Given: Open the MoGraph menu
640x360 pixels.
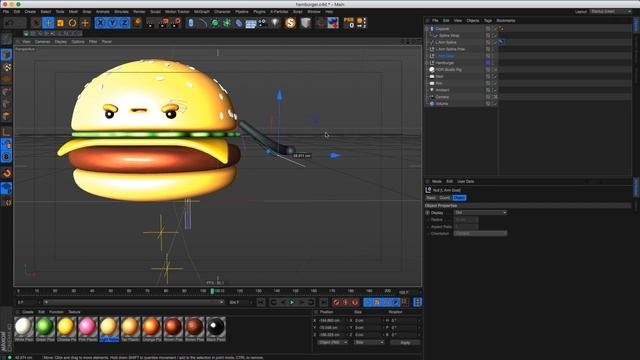Looking at the screenshot, I should tap(202, 12).
